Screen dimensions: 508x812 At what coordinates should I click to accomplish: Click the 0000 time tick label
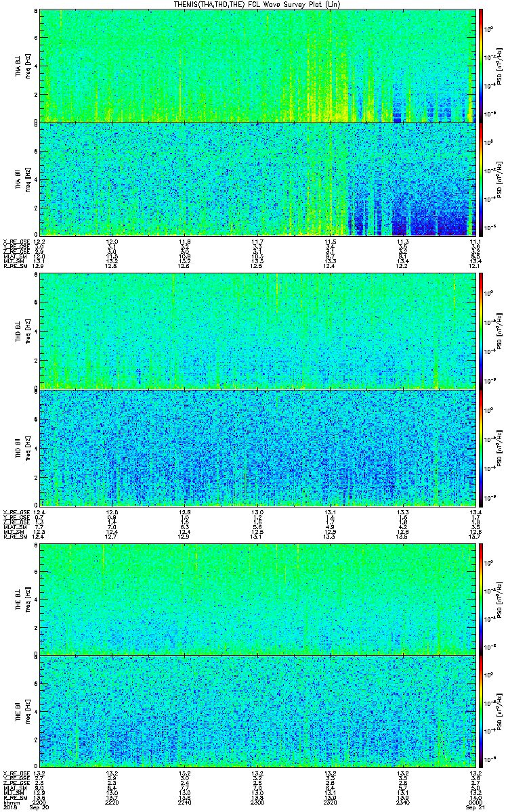475,802
